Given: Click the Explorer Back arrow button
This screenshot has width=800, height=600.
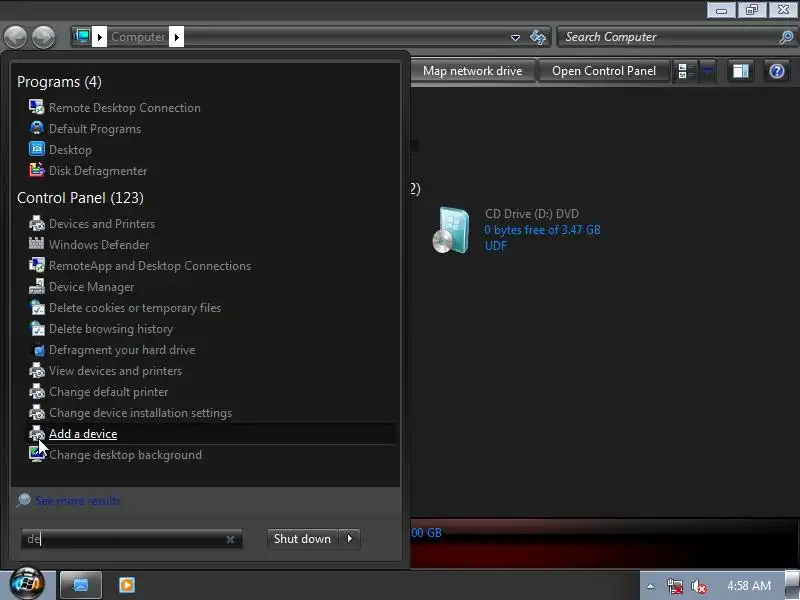Looking at the screenshot, I should pos(15,37).
